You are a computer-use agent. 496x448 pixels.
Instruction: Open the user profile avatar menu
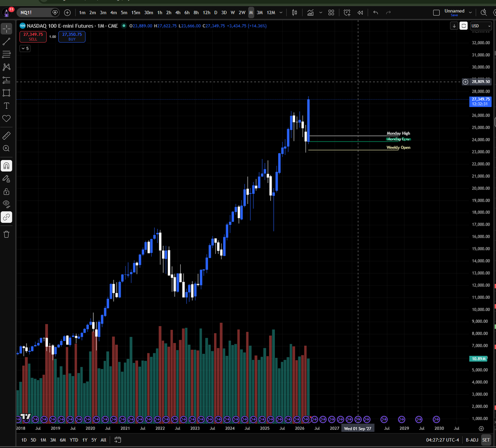point(7,12)
